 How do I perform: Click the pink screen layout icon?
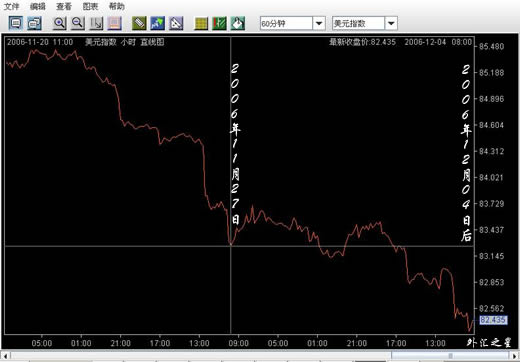(x=115, y=23)
